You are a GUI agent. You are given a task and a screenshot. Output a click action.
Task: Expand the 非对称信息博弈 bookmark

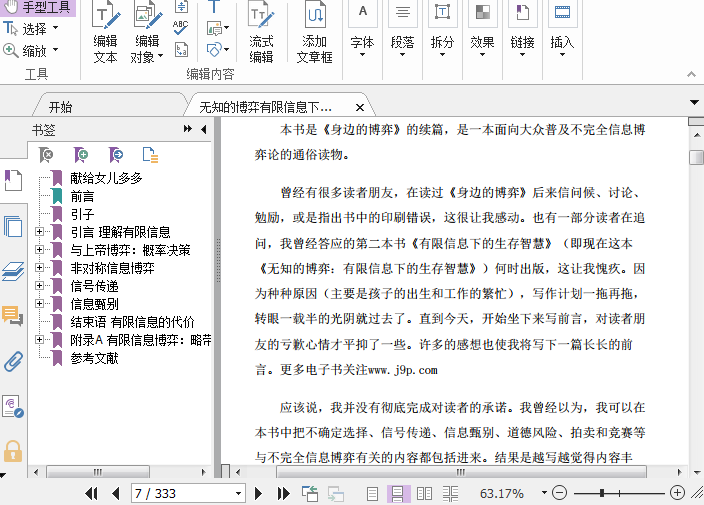(x=40, y=268)
